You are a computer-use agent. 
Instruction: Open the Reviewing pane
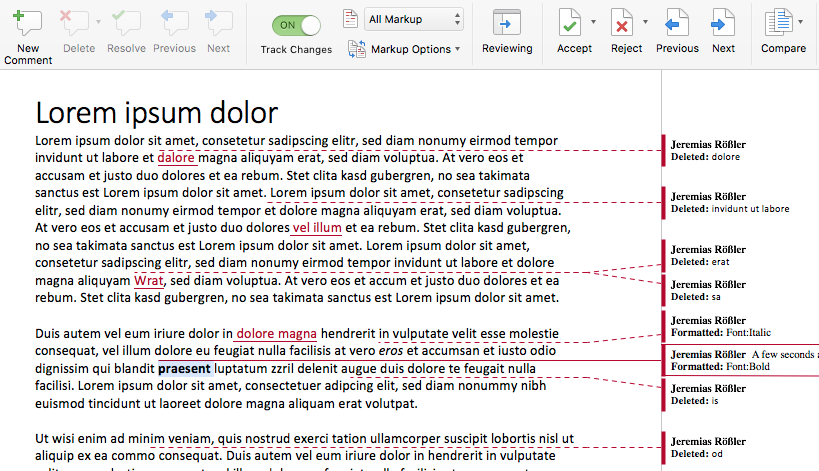(x=507, y=31)
